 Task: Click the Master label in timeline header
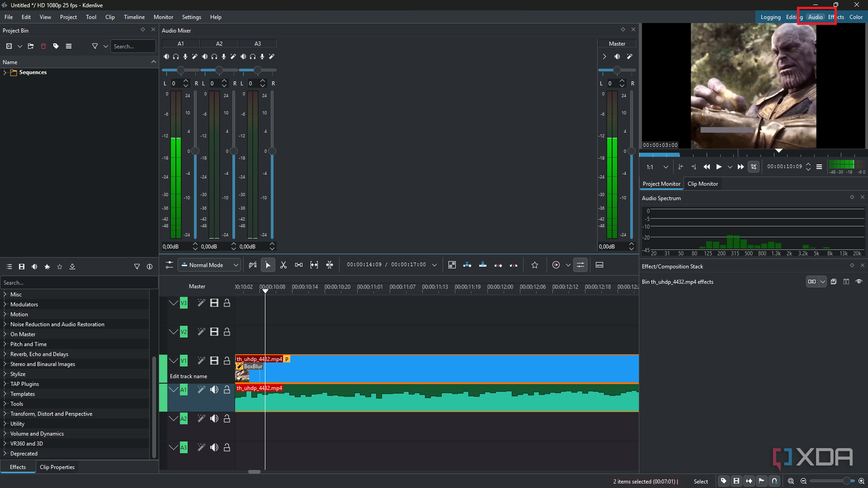click(x=197, y=286)
